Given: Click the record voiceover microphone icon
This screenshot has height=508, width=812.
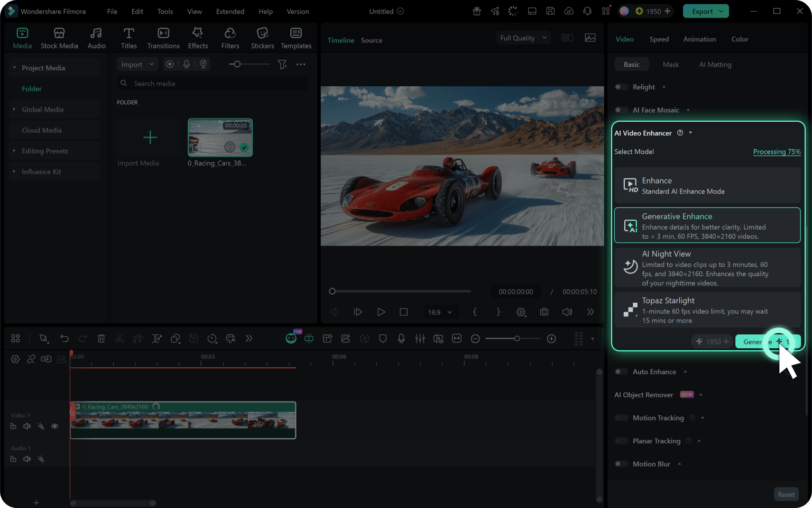Looking at the screenshot, I should (x=401, y=339).
